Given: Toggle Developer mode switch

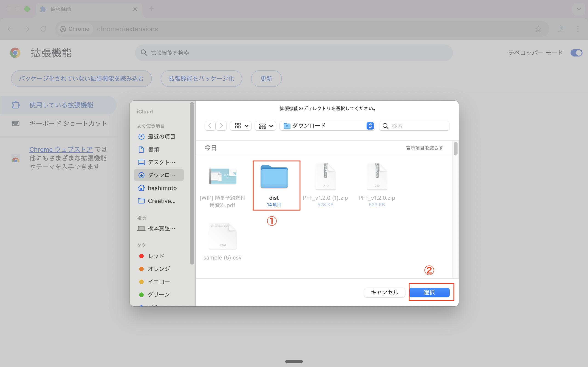Looking at the screenshot, I should pos(576,53).
